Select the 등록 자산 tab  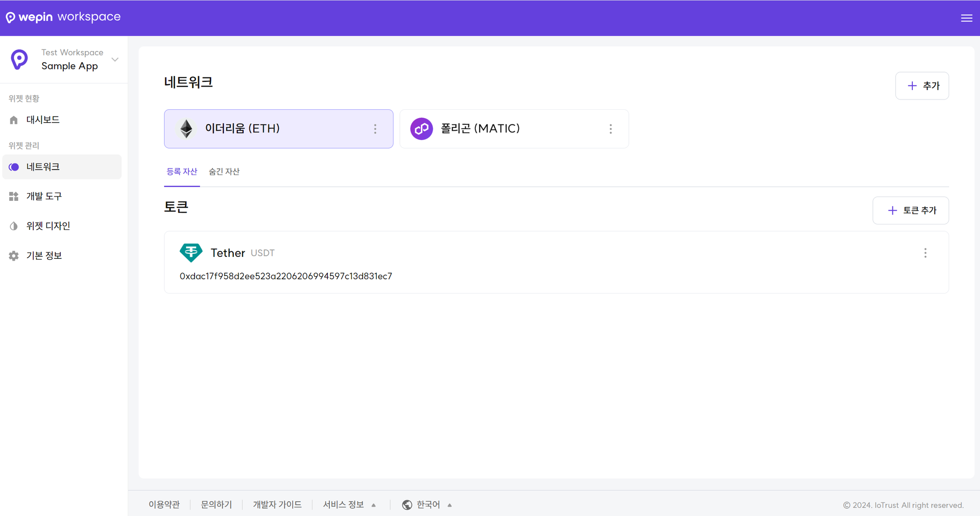(182, 172)
